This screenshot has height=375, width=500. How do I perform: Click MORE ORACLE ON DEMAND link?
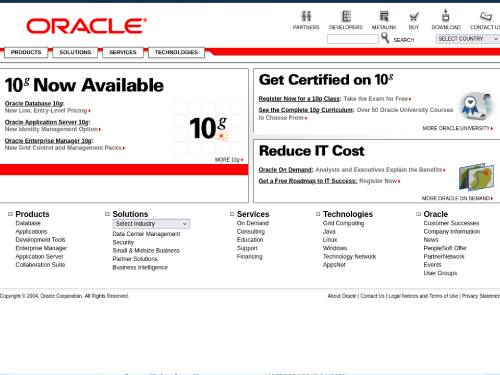(x=457, y=198)
